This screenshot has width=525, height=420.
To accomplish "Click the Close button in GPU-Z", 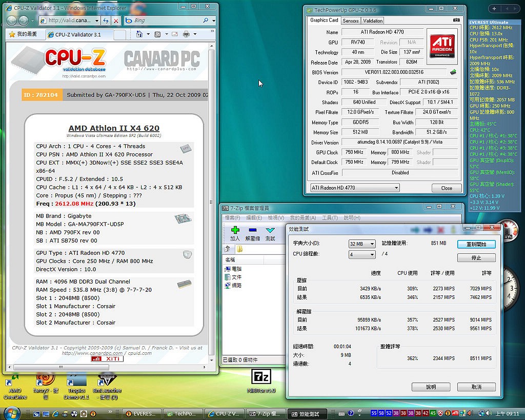I will [447, 188].
